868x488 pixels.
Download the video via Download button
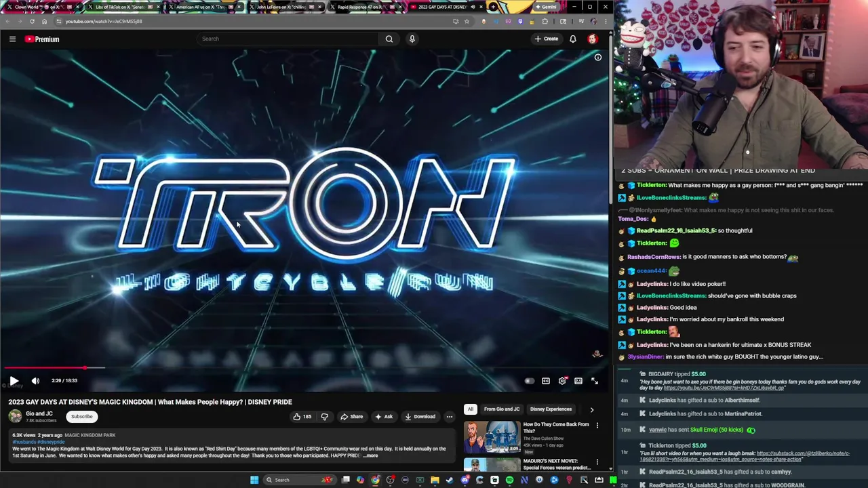pyautogui.click(x=420, y=417)
